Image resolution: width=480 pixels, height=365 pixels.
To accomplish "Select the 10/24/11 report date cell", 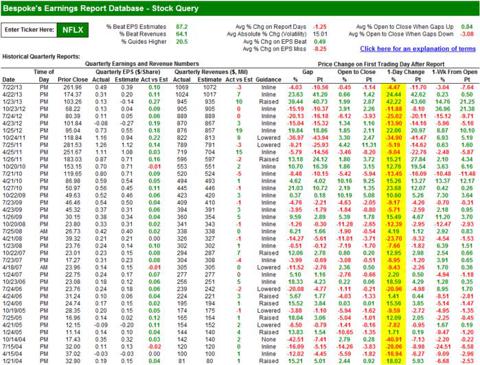I will pos(14,138).
